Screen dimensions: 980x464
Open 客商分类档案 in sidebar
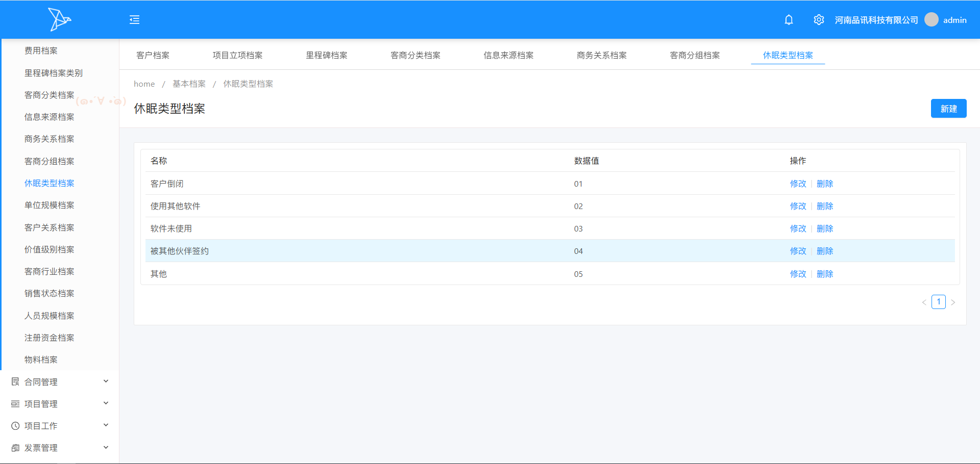50,95
